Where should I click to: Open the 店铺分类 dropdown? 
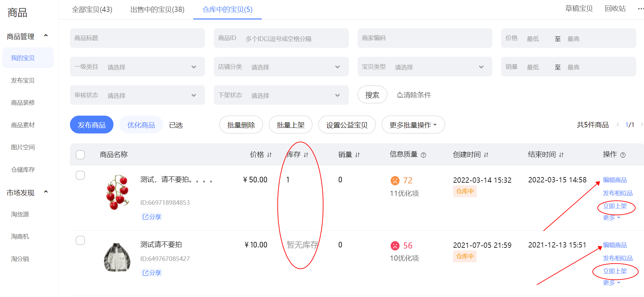281,67
